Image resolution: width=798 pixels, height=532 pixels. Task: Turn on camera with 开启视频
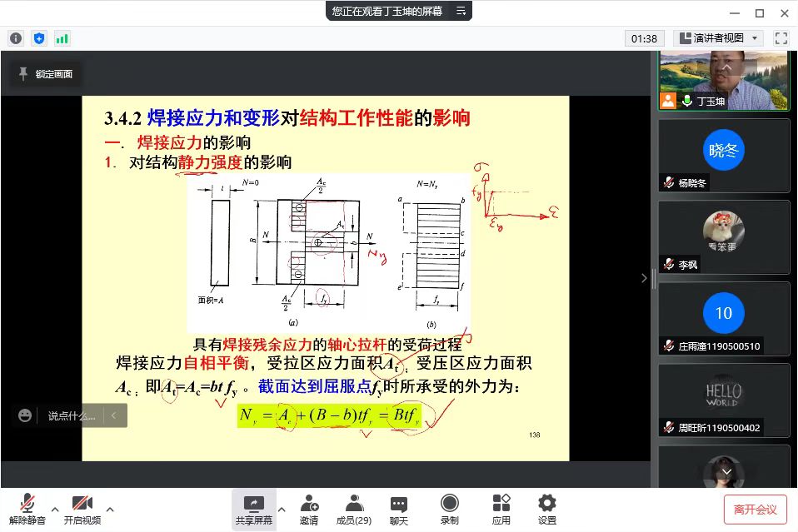pos(82,510)
